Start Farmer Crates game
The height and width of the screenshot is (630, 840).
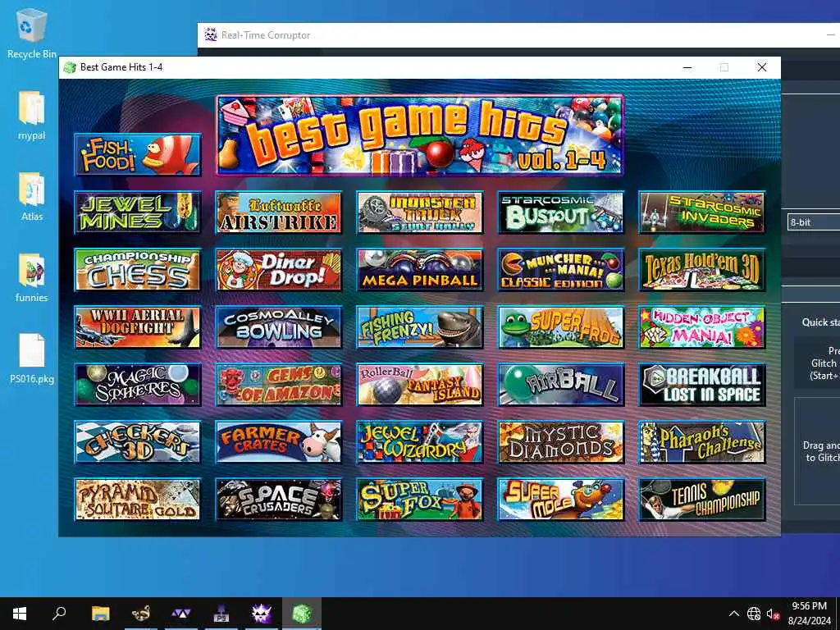[279, 442]
